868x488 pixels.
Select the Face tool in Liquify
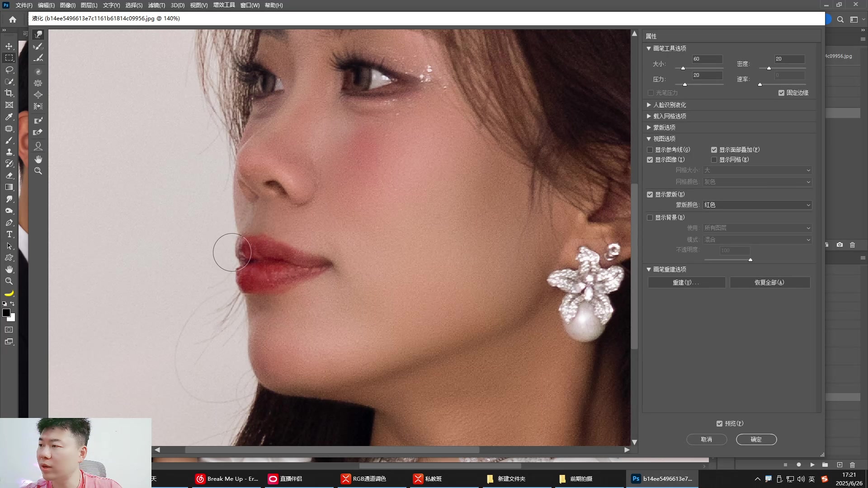(x=38, y=146)
